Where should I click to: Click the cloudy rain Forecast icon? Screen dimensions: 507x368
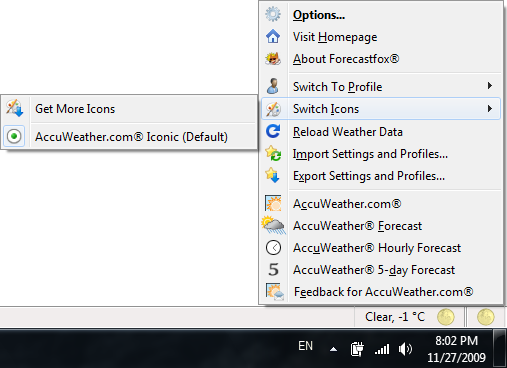pyautogui.click(x=273, y=225)
